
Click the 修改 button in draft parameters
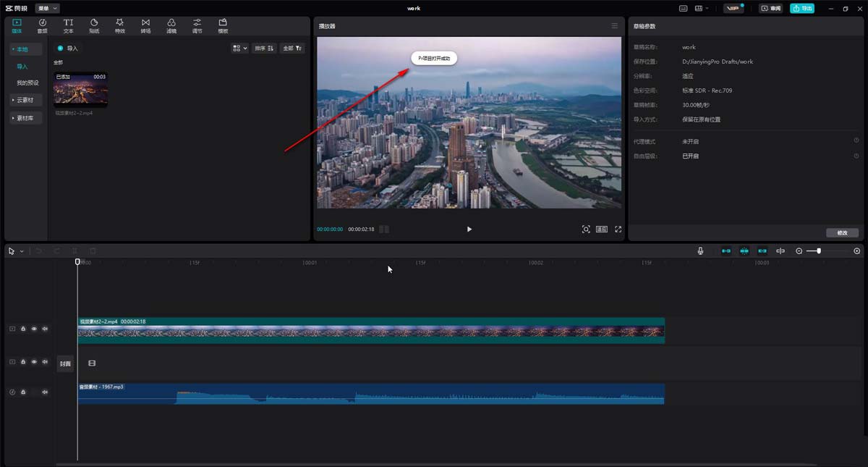pos(842,233)
